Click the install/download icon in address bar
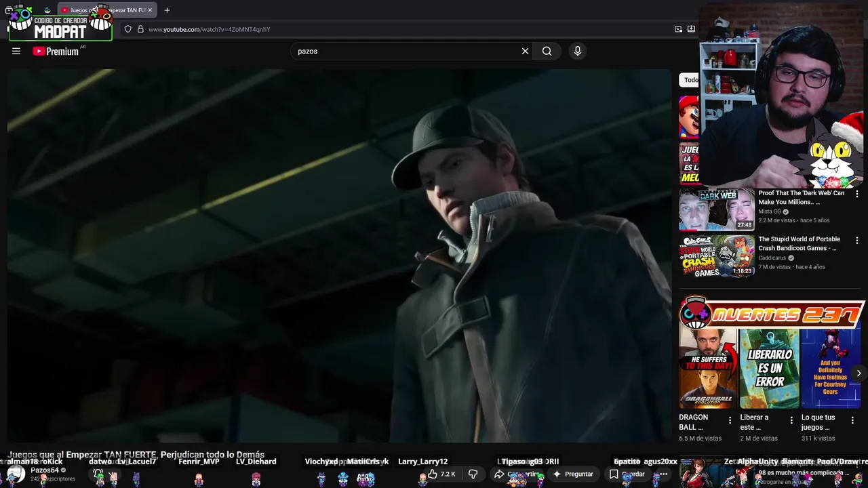The width and height of the screenshot is (868, 488). click(691, 29)
